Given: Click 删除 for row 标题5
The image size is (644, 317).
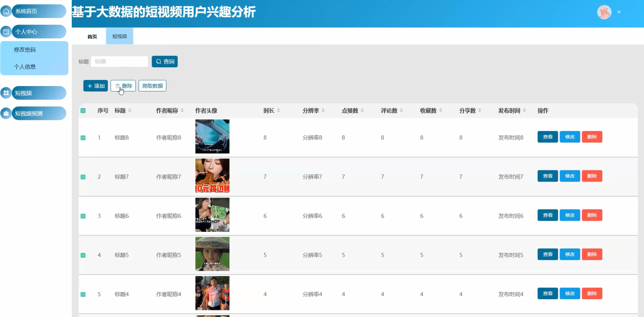Looking at the screenshot, I should pyautogui.click(x=592, y=255).
